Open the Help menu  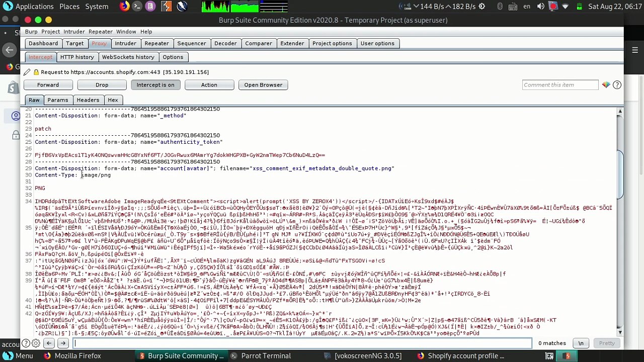(146, 32)
